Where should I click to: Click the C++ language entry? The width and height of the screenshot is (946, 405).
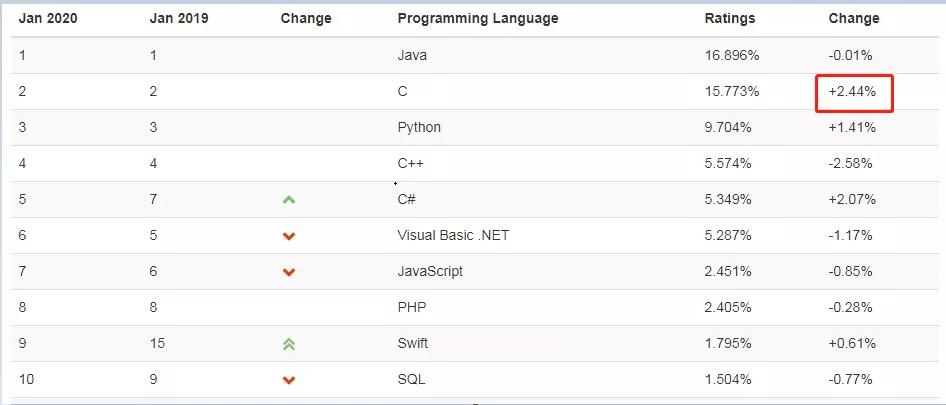click(412, 163)
